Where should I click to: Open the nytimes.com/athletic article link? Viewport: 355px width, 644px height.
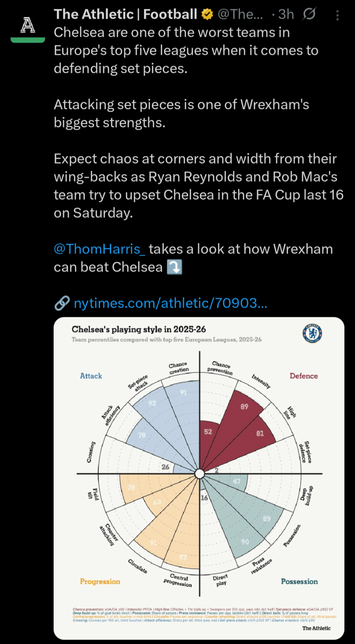pos(170,303)
